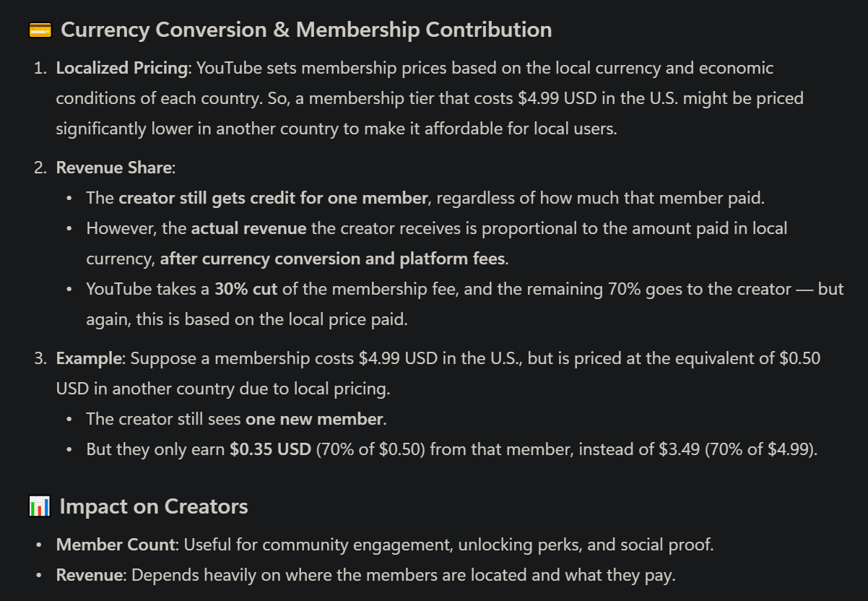This screenshot has width=868, height=601.
Task: Click the bold 30% cut text
Action: (246, 290)
